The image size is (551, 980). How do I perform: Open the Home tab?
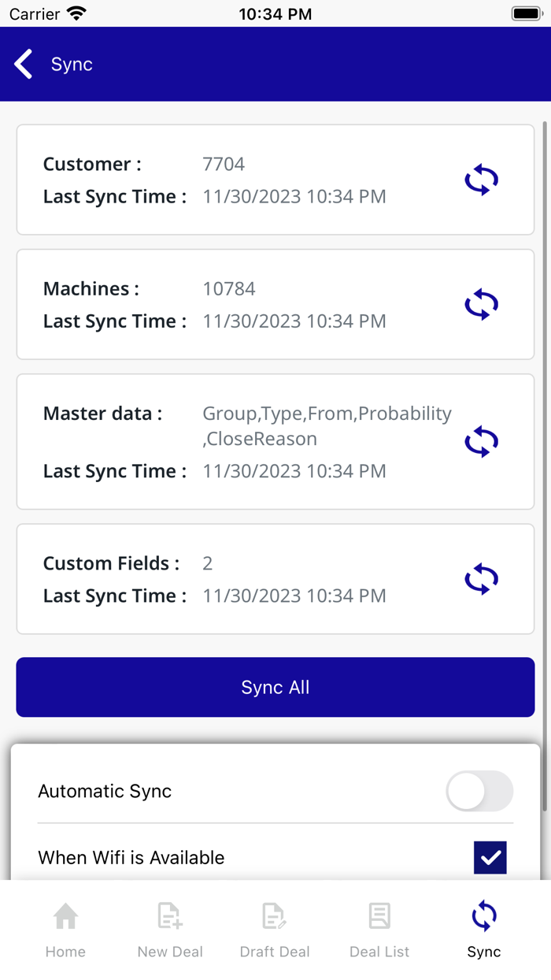(x=65, y=930)
